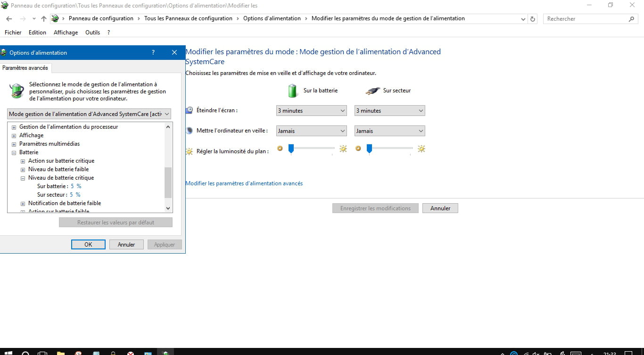Click the settings tree scrollbar up arrow
This screenshot has height=355, width=644.
168,127
